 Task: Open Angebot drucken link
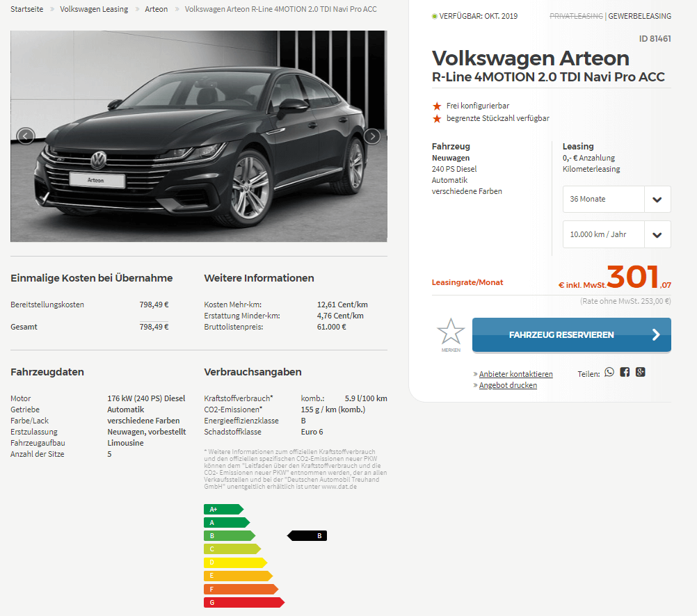[x=508, y=385]
